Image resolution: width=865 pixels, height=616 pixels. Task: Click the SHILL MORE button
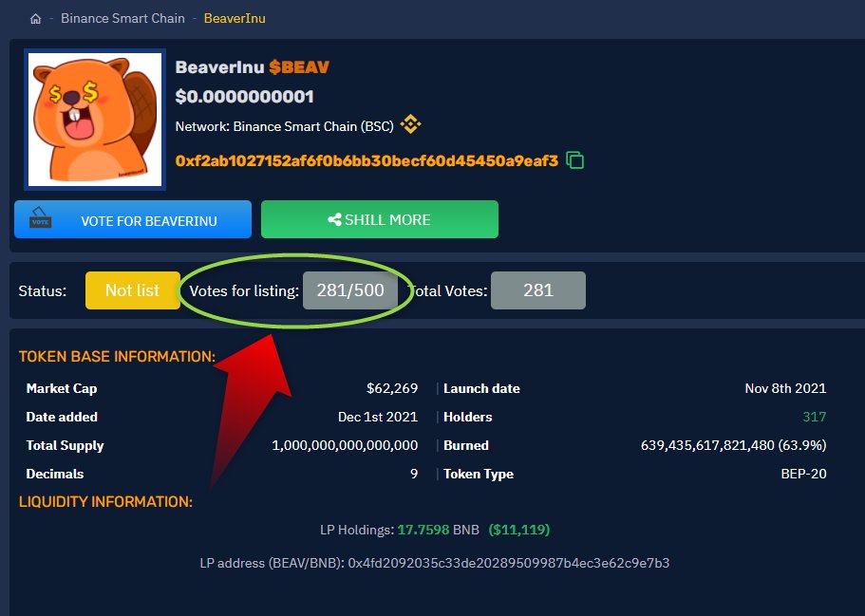tap(380, 219)
